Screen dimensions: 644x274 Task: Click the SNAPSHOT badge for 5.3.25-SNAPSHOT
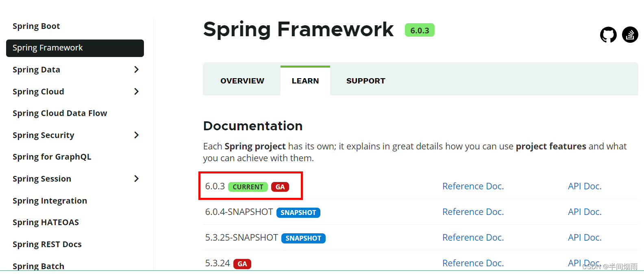(x=303, y=238)
